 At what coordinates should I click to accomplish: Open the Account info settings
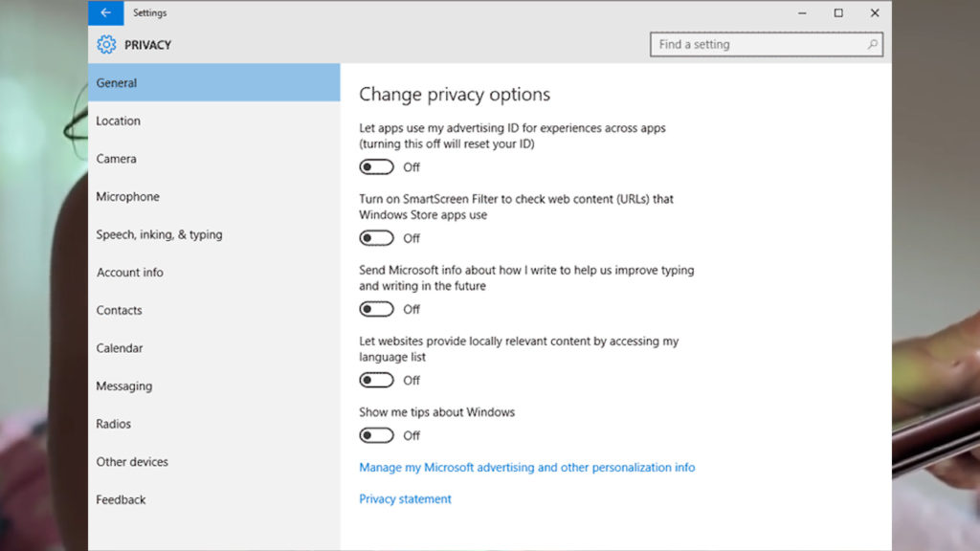click(x=213, y=273)
